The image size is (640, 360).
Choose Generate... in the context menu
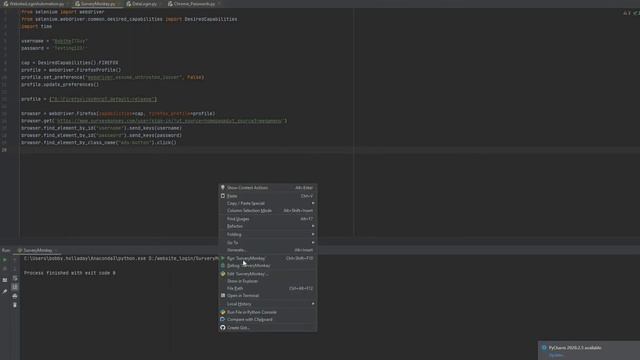tap(267, 250)
